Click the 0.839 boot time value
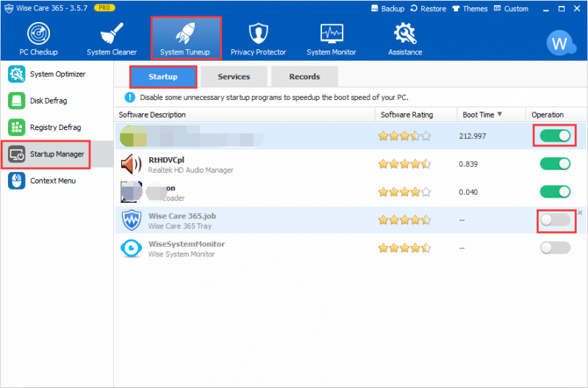 (x=468, y=164)
